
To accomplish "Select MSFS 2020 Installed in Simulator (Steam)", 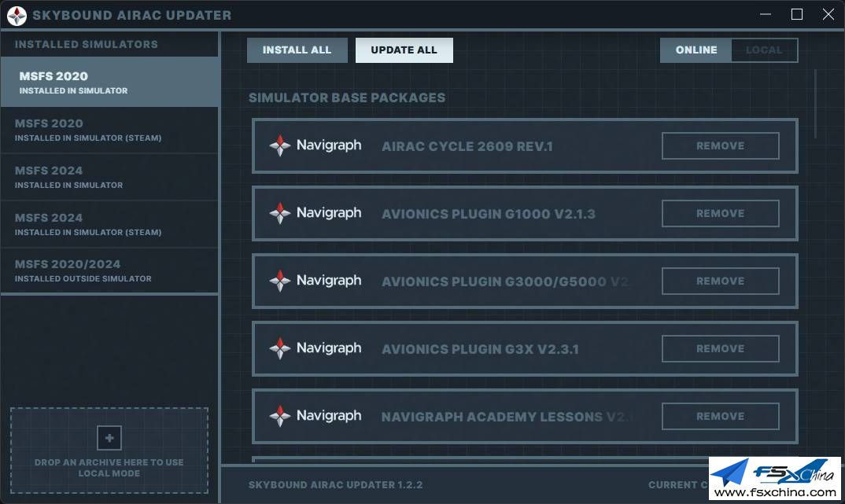I will (x=109, y=131).
